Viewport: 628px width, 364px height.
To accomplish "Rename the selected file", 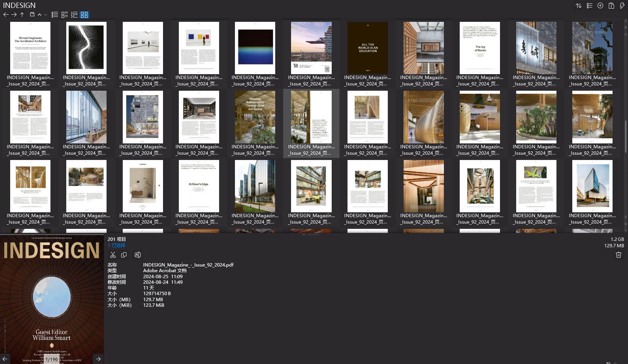I will pyautogui.click(x=138, y=255).
